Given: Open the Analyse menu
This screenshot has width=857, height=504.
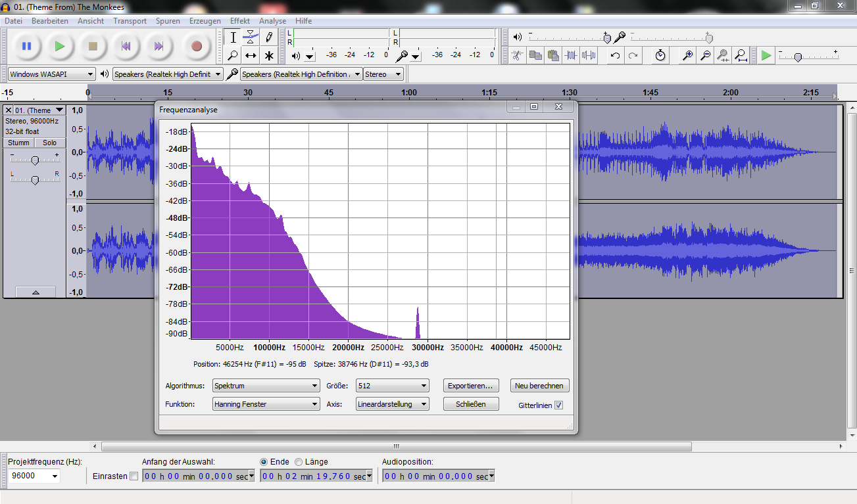Looking at the screenshot, I should point(272,21).
